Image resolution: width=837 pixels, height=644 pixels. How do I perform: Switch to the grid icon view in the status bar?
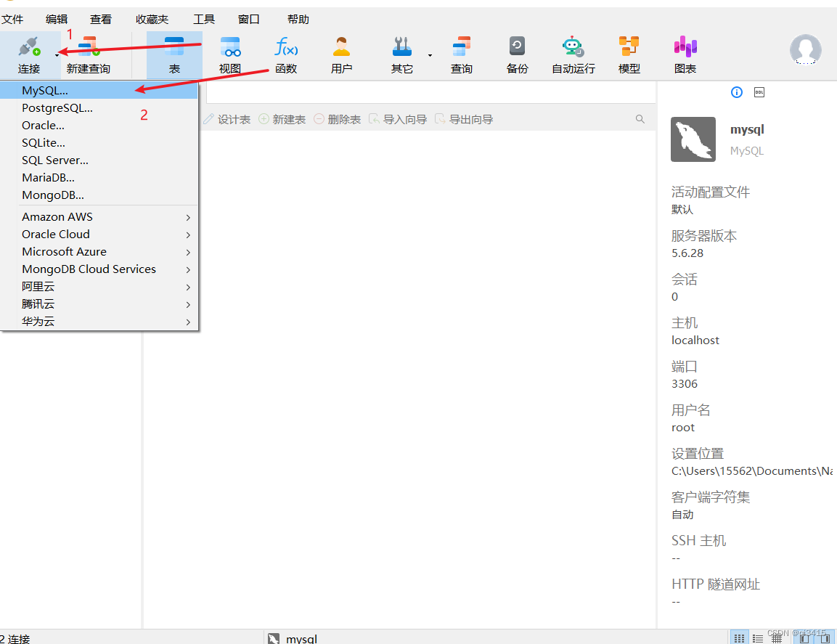point(739,638)
